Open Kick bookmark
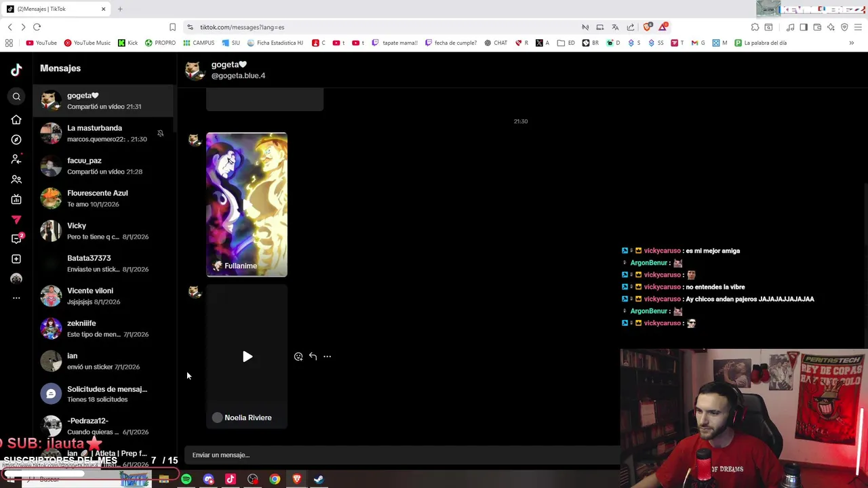Viewport: 868px width, 488px height. 127,43
